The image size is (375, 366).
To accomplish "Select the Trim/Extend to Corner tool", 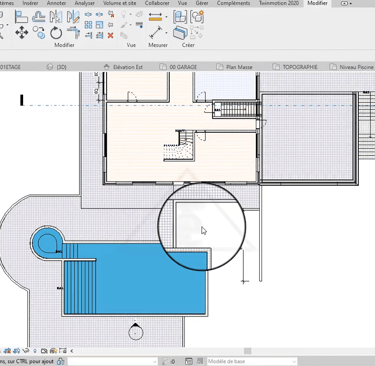I will pos(73,33).
